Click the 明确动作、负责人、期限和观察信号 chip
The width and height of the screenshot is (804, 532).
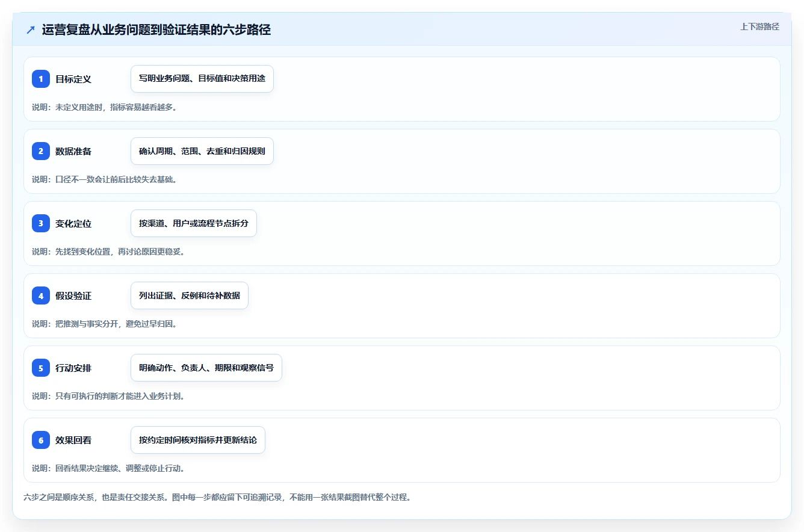coord(206,368)
